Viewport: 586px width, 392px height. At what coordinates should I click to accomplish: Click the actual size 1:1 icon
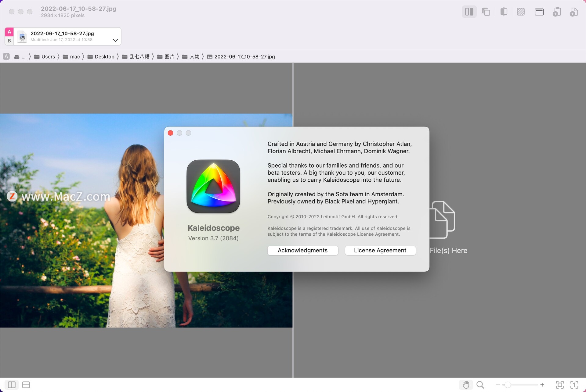(x=574, y=385)
